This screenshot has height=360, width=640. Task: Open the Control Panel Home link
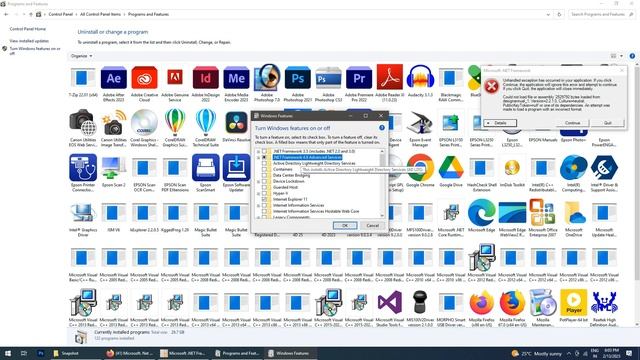click(x=27, y=29)
